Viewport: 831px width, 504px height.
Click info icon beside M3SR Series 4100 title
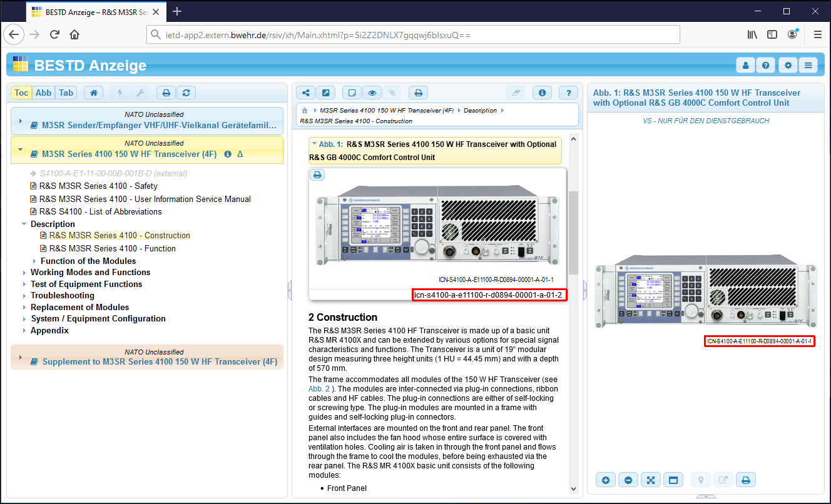(228, 154)
